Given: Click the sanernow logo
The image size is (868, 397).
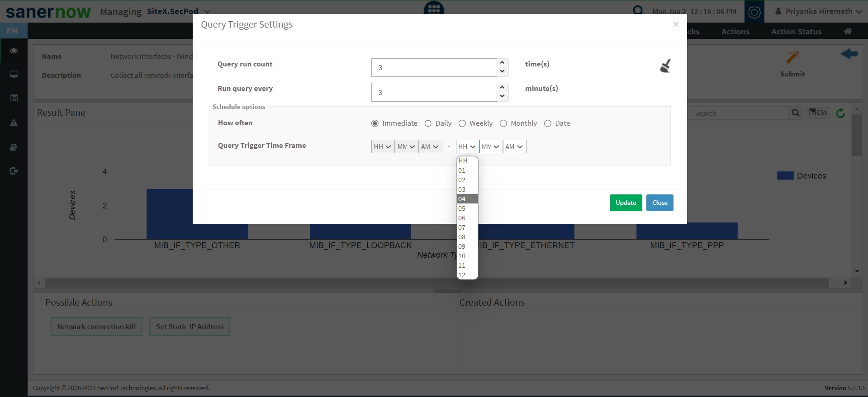Looking at the screenshot, I should point(48,12).
